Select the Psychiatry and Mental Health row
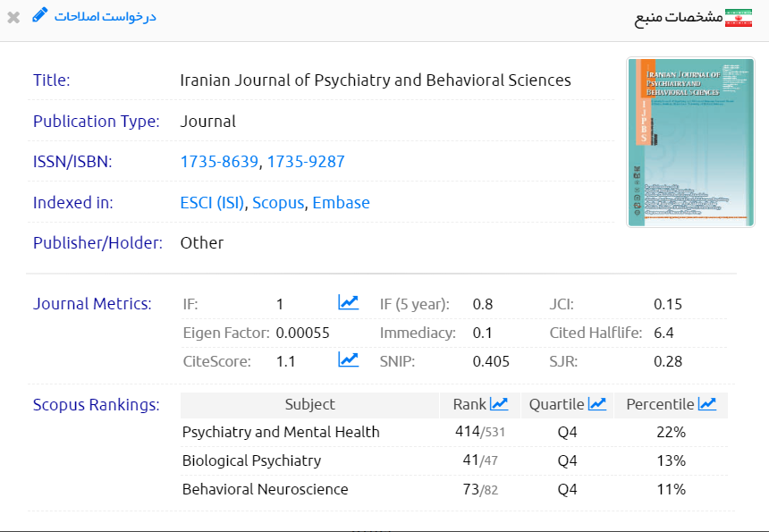769x532 pixels. pos(281,432)
